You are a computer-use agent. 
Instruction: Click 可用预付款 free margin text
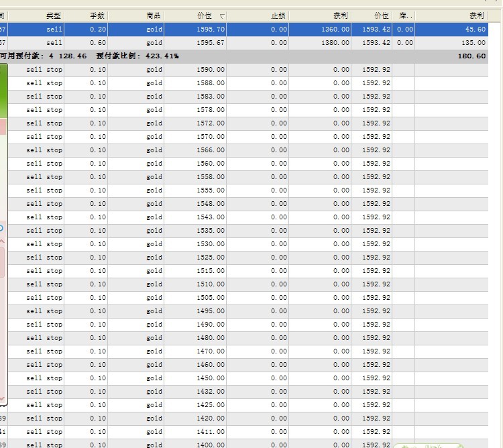44,56
